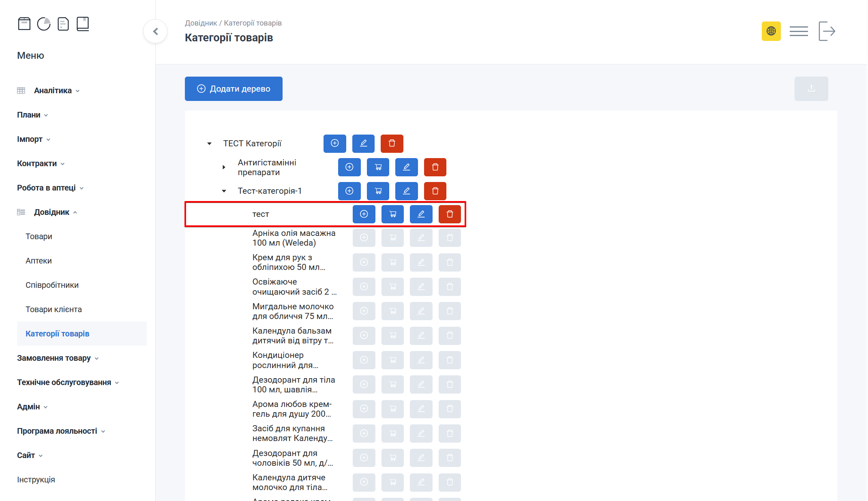Collapse the Тест-категорія-1 node
868x501 pixels.
point(224,191)
